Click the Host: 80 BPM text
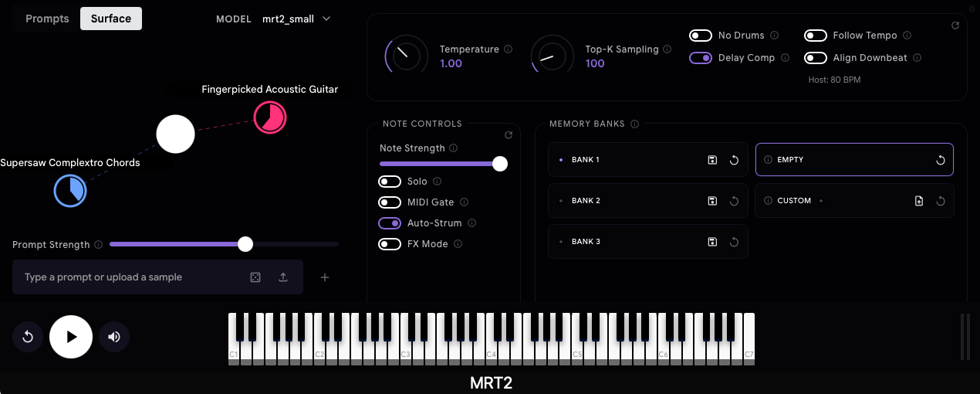980x394 pixels. click(834, 80)
